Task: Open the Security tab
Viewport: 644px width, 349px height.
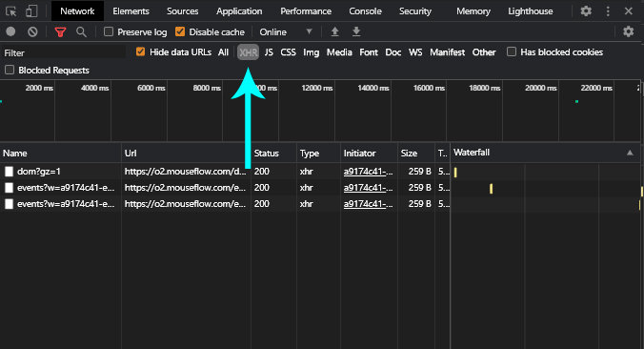Action: pos(415,11)
